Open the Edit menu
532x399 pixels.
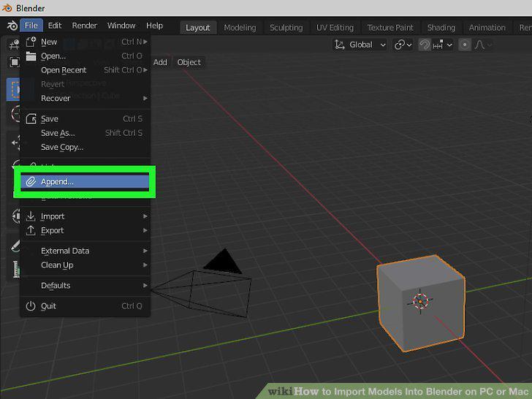pos(54,26)
